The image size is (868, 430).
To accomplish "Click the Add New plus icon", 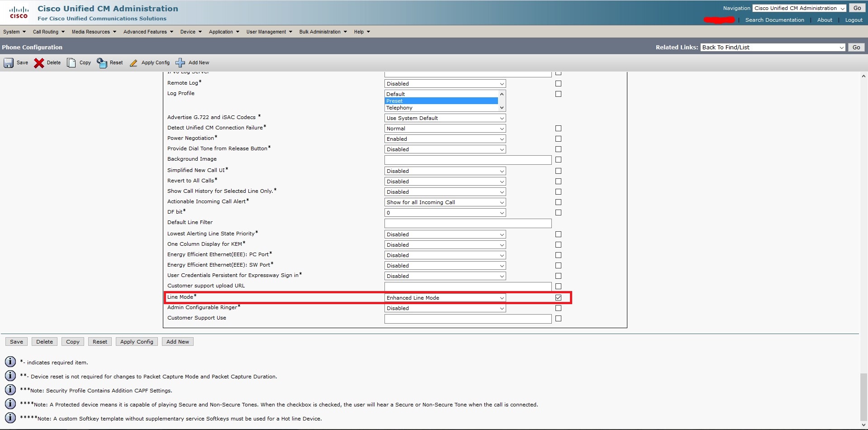I will click(x=180, y=62).
